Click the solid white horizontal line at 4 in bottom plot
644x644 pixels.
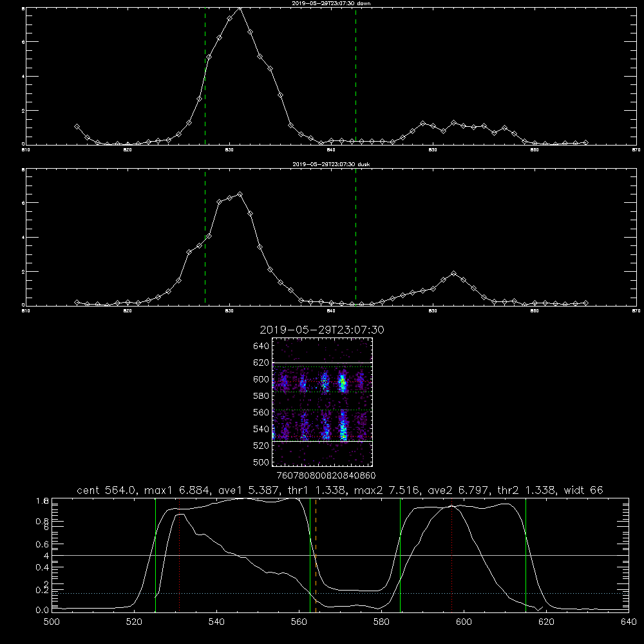pos(340,555)
